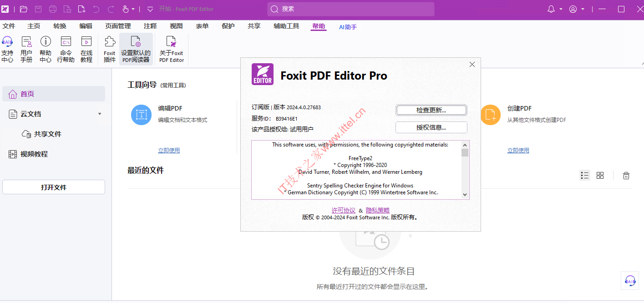The height and width of the screenshot is (303, 644).
Task: Switch to the 注释 ribbon tab
Action: click(x=150, y=26)
